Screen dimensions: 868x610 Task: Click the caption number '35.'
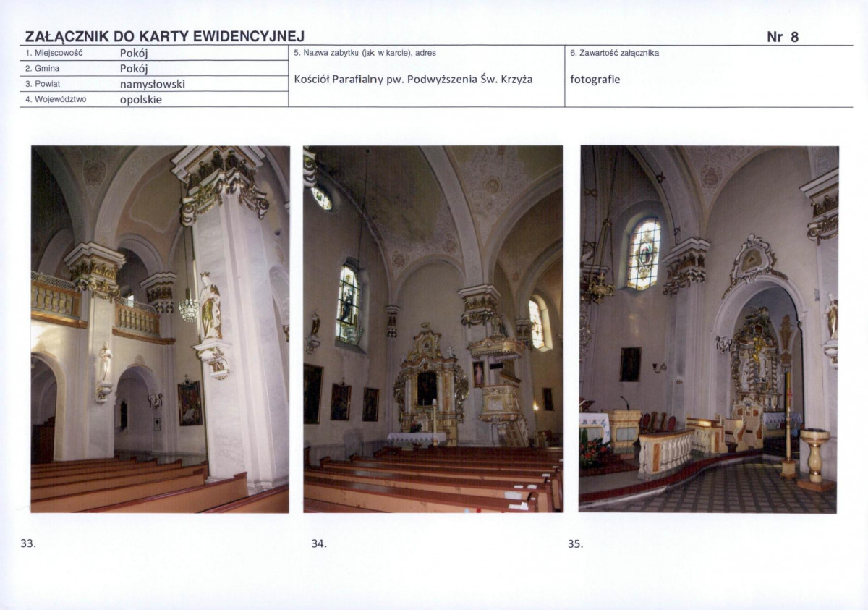pos(575,543)
